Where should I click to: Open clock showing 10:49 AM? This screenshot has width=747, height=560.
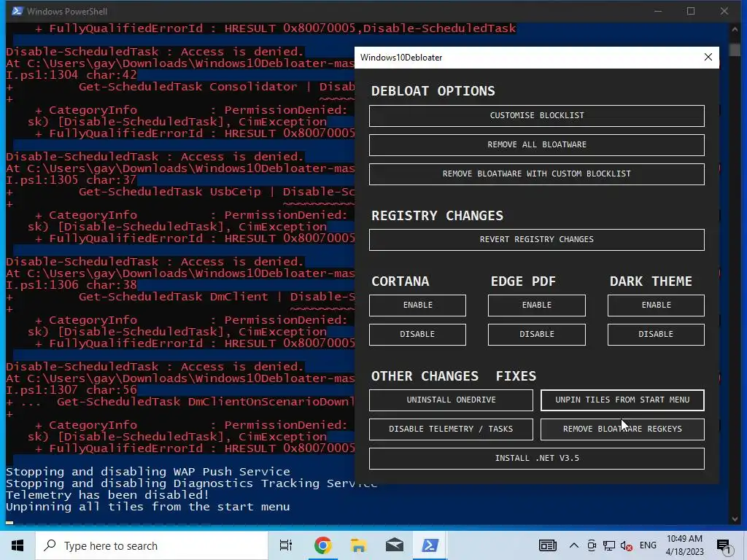(684, 545)
